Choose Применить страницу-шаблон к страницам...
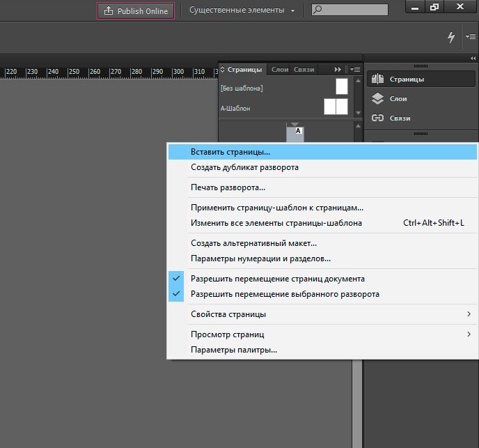 point(322,208)
